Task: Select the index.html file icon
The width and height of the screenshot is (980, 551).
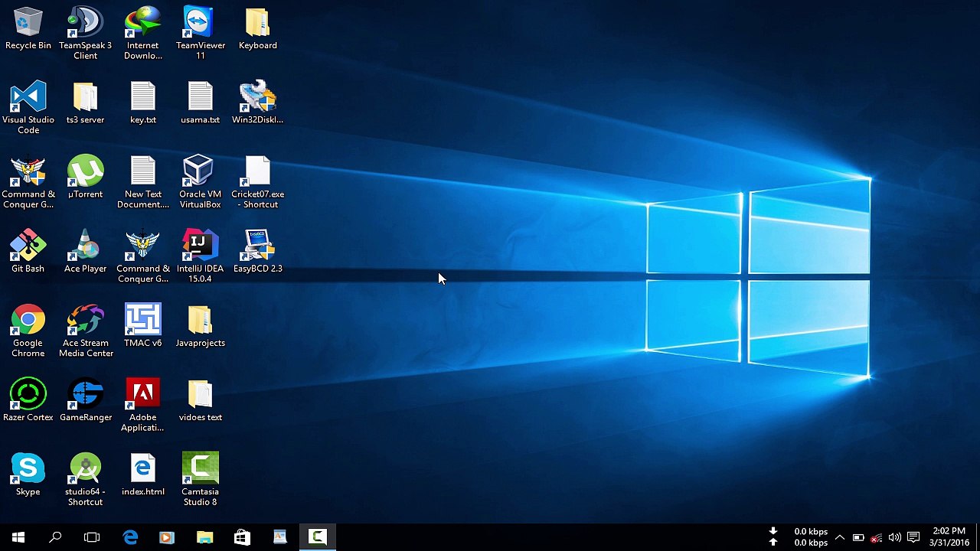Action: (142, 470)
